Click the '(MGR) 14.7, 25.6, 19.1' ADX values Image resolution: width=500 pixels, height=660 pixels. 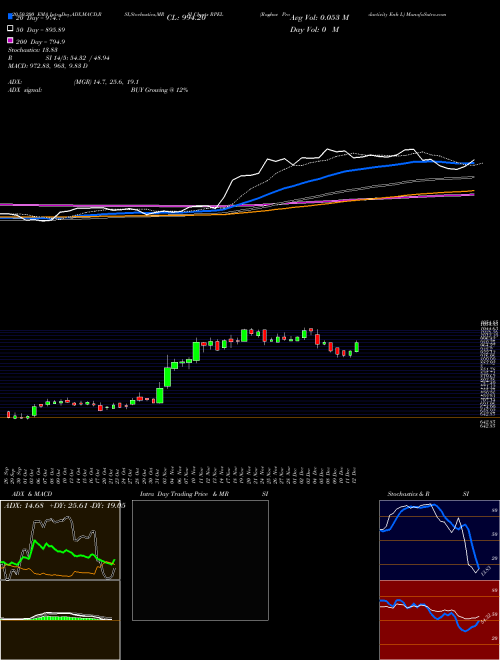106,82
